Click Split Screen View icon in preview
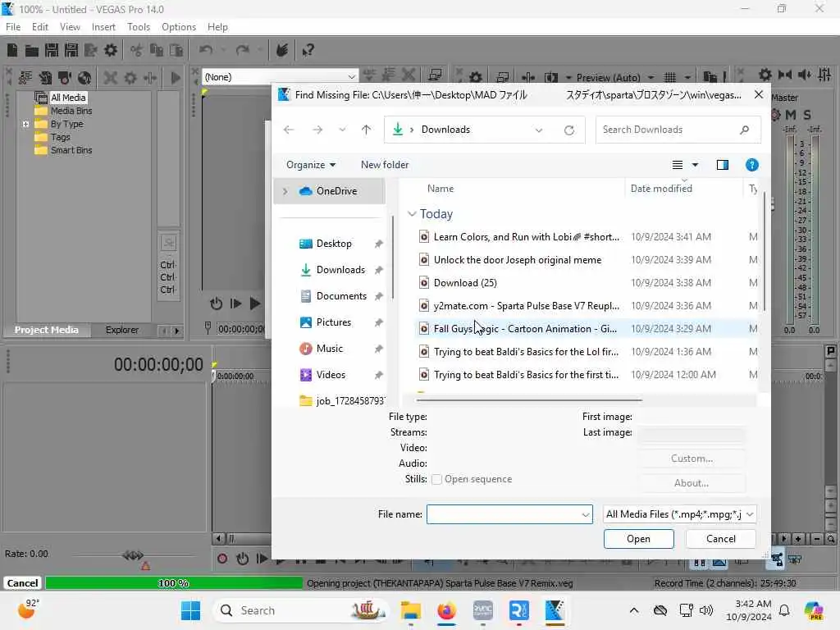Image resolution: width=840 pixels, height=630 pixels. click(551, 77)
